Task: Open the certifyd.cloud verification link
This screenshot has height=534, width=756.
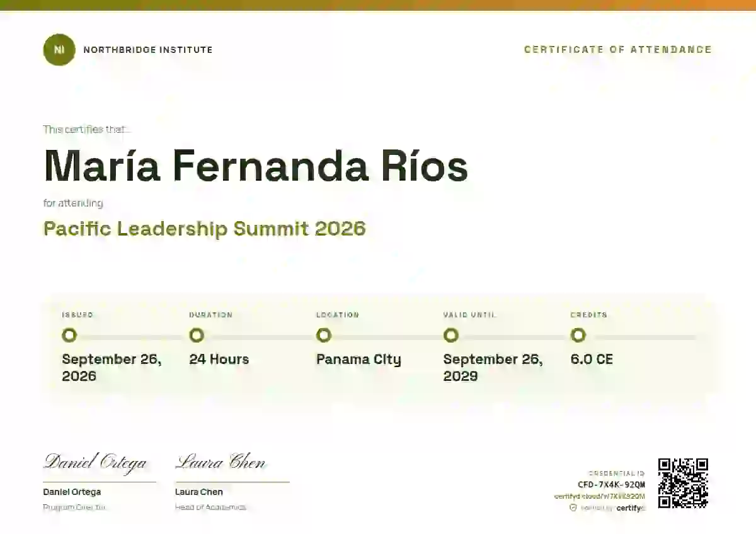Action: [x=599, y=496]
